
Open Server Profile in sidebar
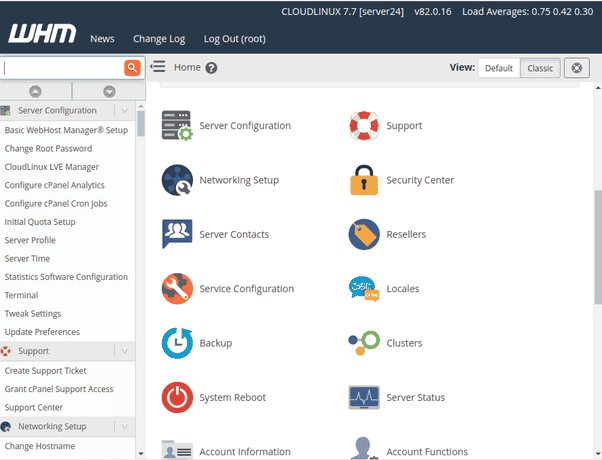pyautogui.click(x=30, y=240)
